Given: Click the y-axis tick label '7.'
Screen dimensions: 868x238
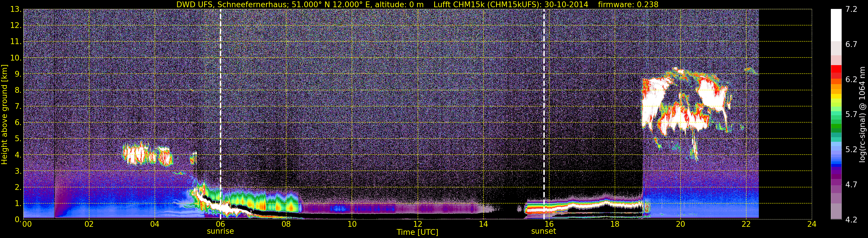Looking at the screenshot, I should tap(18, 107).
